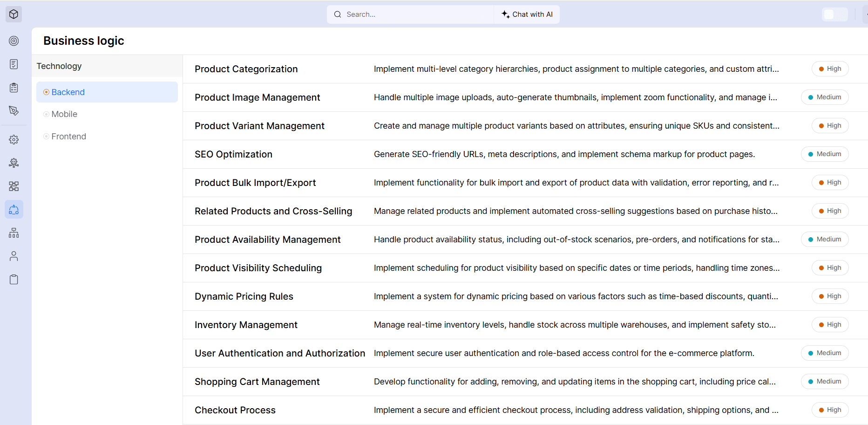The image size is (868, 425).
Task: Click the High badge for Product Bulk Import/Export
Action: (x=830, y=183)
